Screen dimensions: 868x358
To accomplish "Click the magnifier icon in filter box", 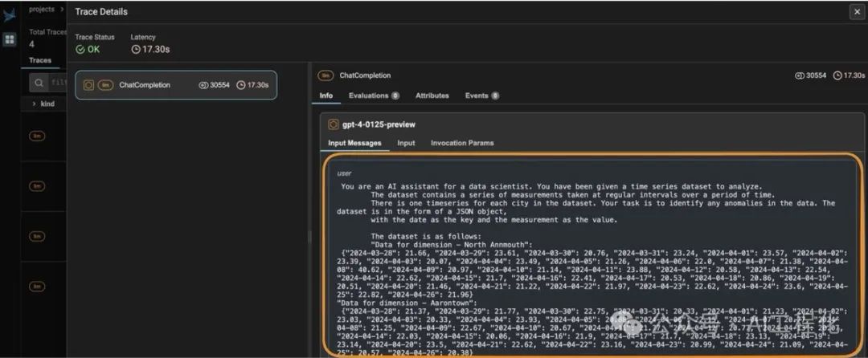I will click(x=39, y=83).
